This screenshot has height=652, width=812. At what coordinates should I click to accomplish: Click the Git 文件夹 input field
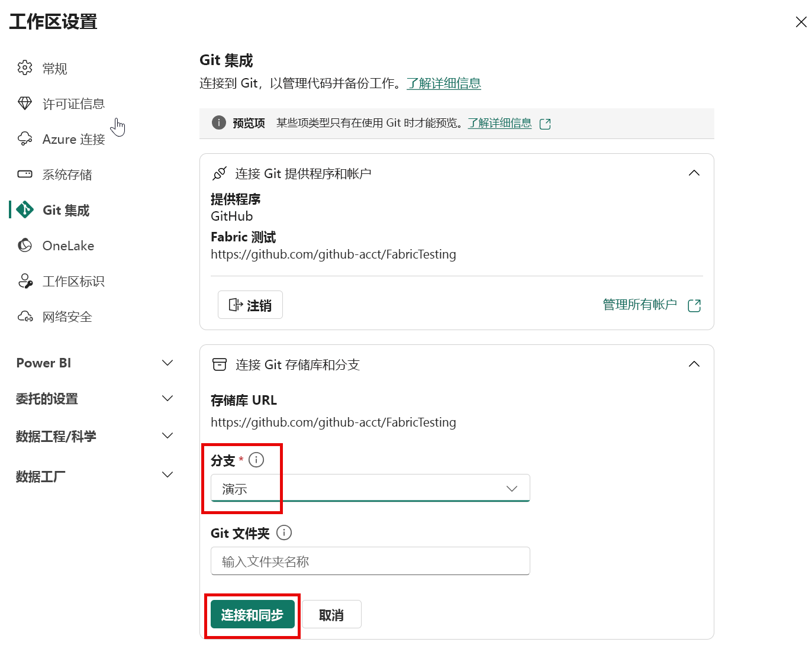pos(370,561)
